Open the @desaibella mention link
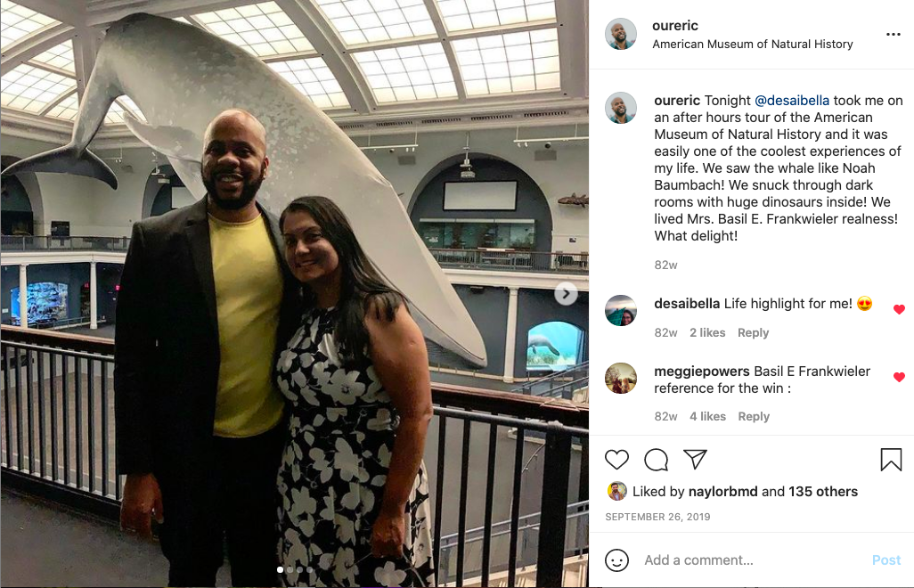 pos(792,101)
